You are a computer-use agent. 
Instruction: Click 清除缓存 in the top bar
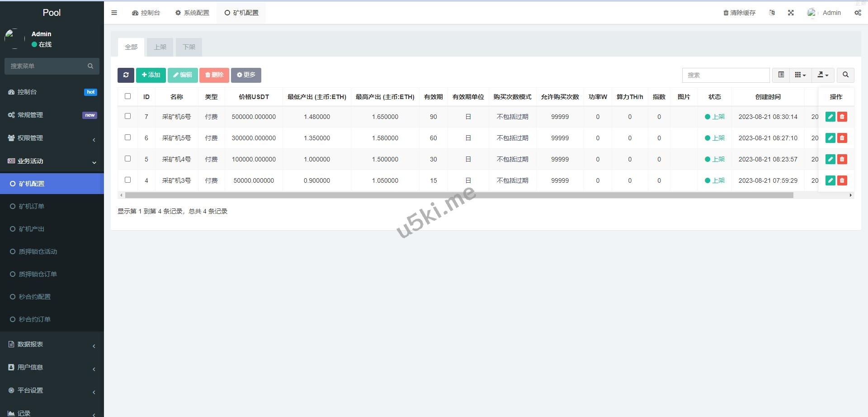tap(740, 13)
